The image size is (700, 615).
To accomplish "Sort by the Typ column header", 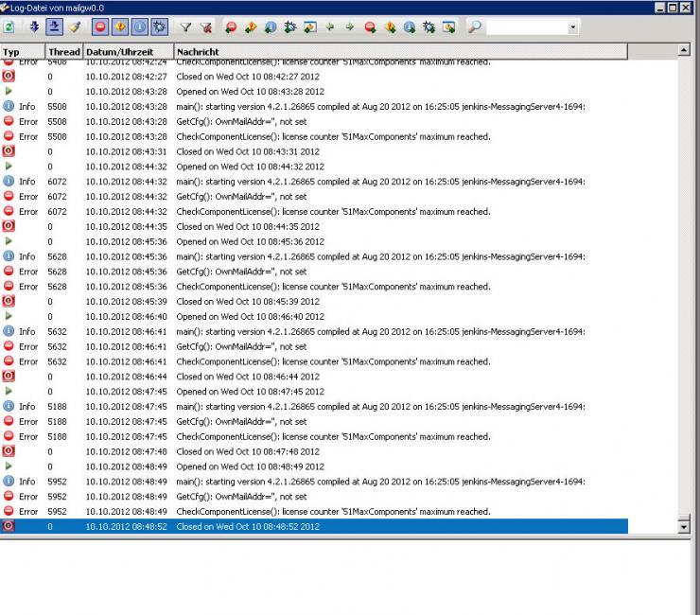I will tap(23, 51).
